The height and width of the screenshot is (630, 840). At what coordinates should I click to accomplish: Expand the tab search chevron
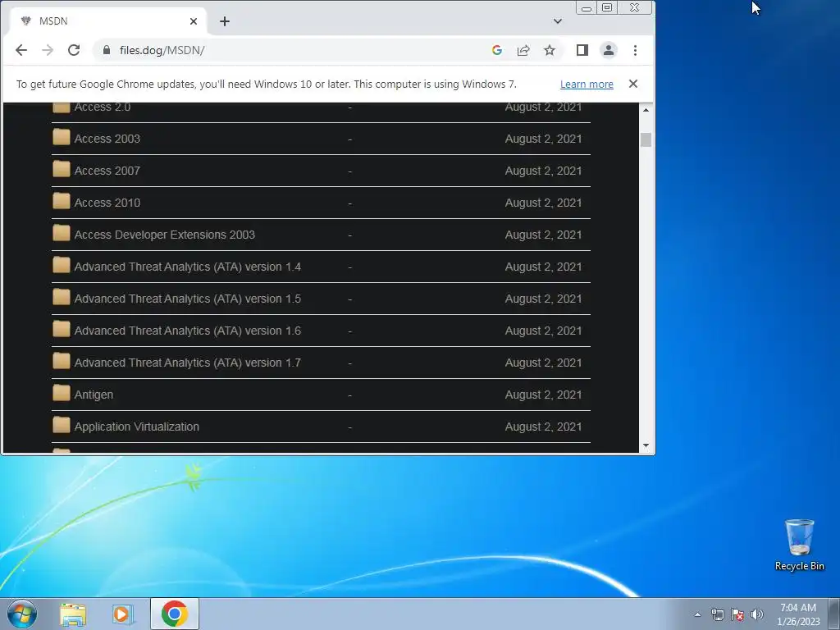point(558,21)
